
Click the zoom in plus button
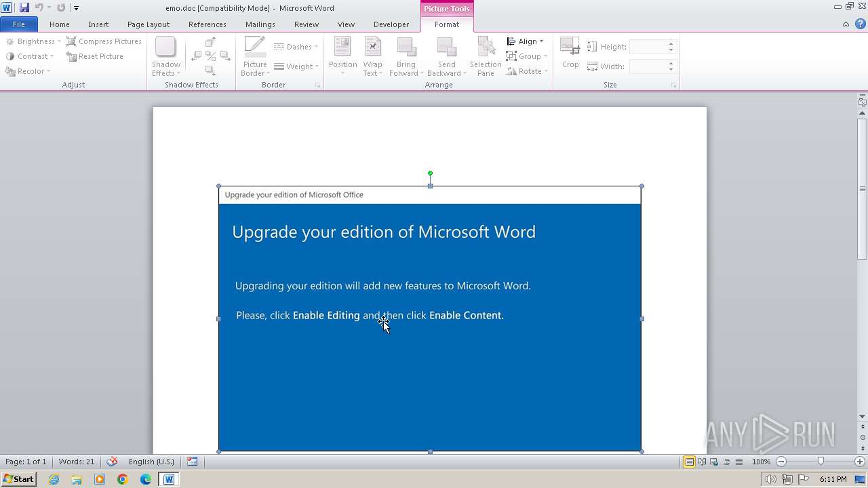click(x=860, y=462)
